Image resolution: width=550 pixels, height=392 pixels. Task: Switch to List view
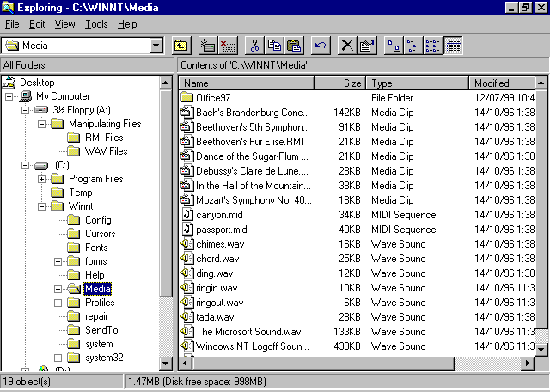pyautogui.click(x=433, y=46)
